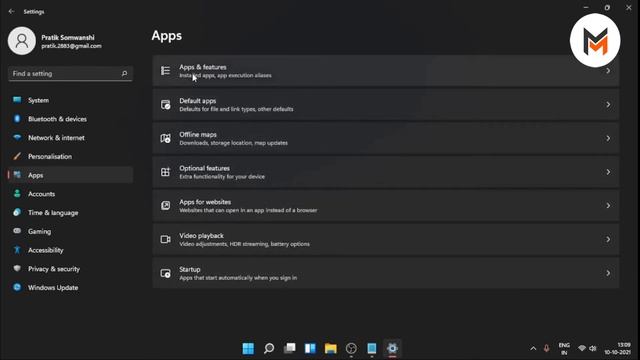This screenshot has width=640, height=360.
Task: Open Default apps settings
Action: (x=386, y=104)
